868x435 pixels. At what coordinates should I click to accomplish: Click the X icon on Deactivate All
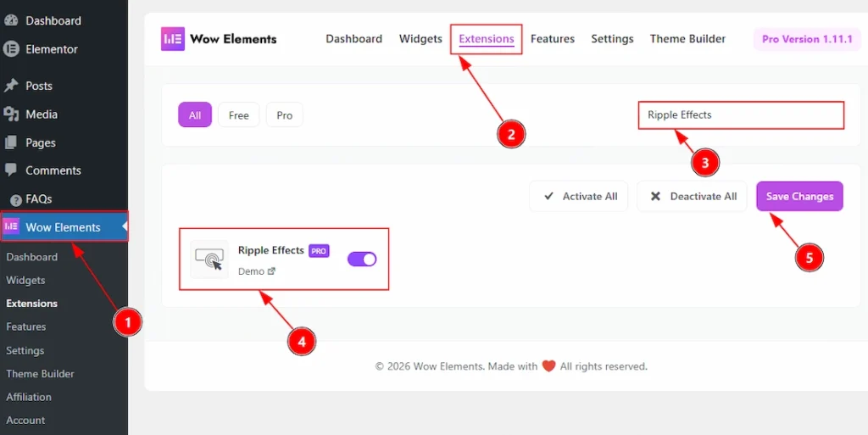[655, 196]
